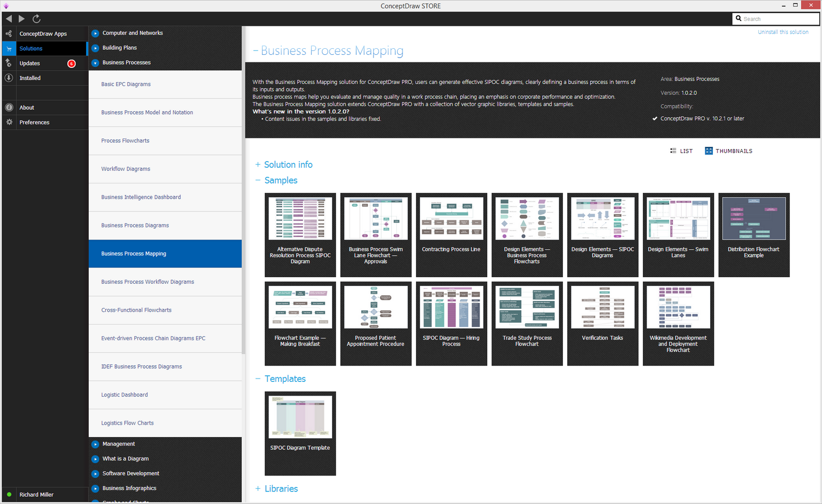Go forward with the right arrow icon
Screen dimensions: 822x504
[22, 19]
